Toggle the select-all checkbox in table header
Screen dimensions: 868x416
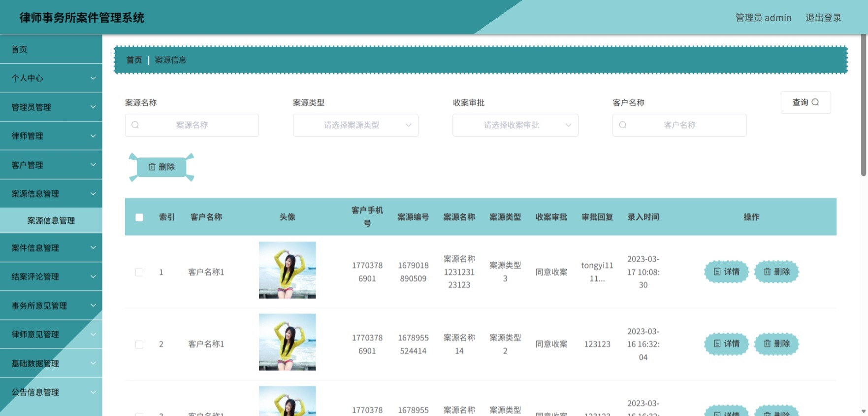pos(139,217)
